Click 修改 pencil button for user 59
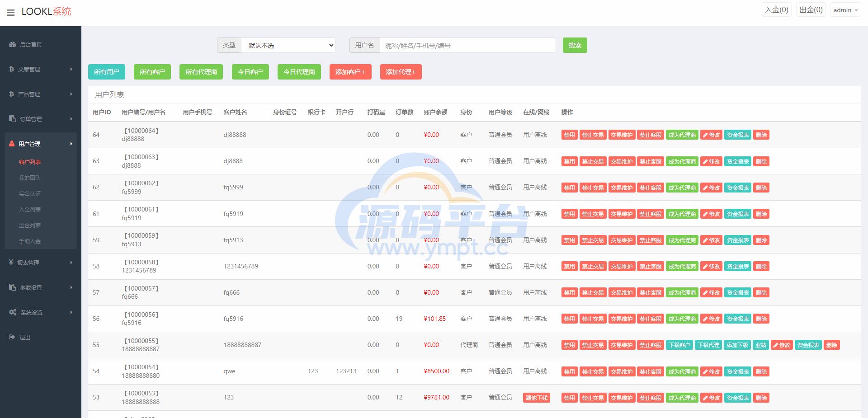The height and width of the screenshot is (418, 868). (x=712, y=240)
